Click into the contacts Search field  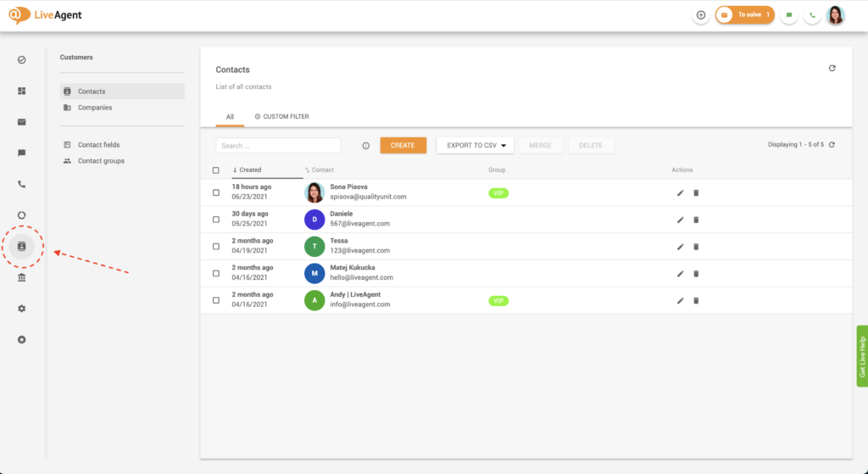(278, 146)
